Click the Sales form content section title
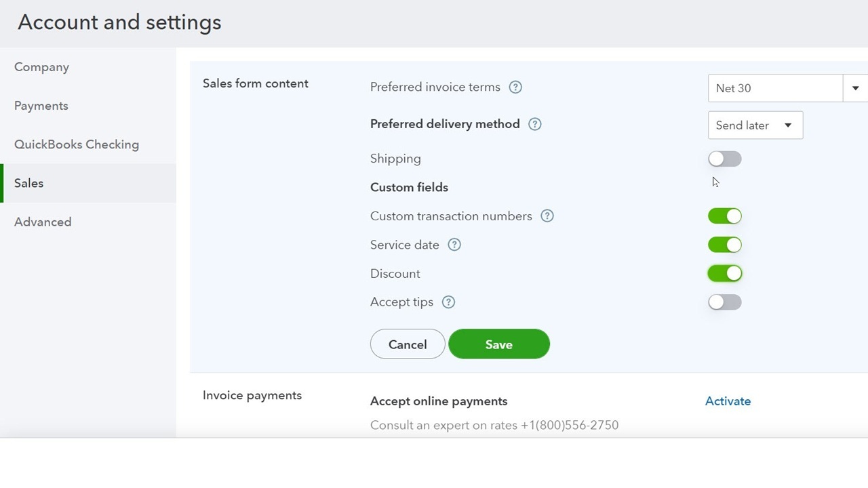Image resolution: width=868 pixels, height=488 pixels. 256,83
